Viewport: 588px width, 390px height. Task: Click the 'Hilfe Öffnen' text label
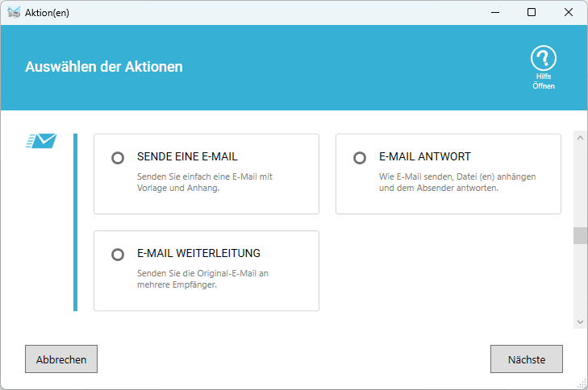544,81
